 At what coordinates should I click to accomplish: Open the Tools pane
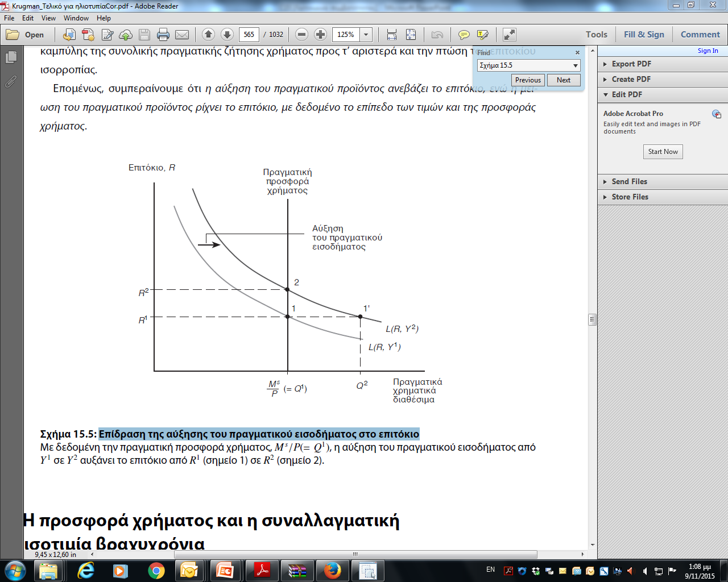click(597, 35)
